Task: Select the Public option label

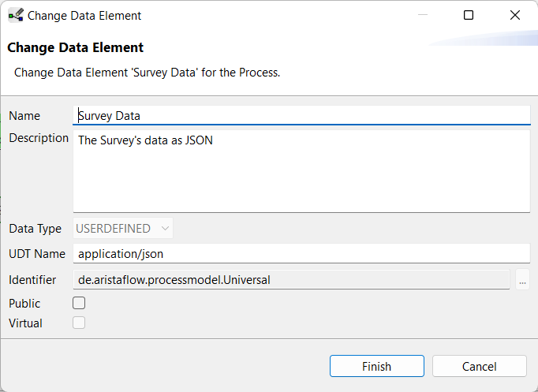Action: (24, 304)
